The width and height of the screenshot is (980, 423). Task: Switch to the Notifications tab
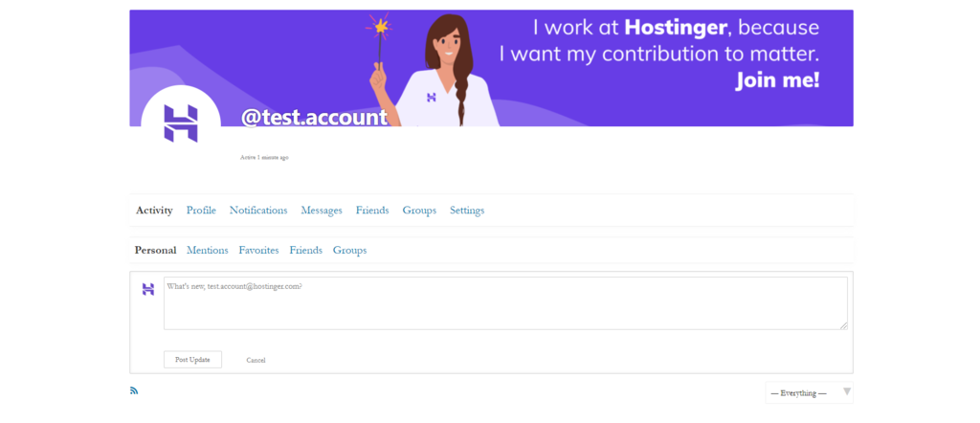258,211
